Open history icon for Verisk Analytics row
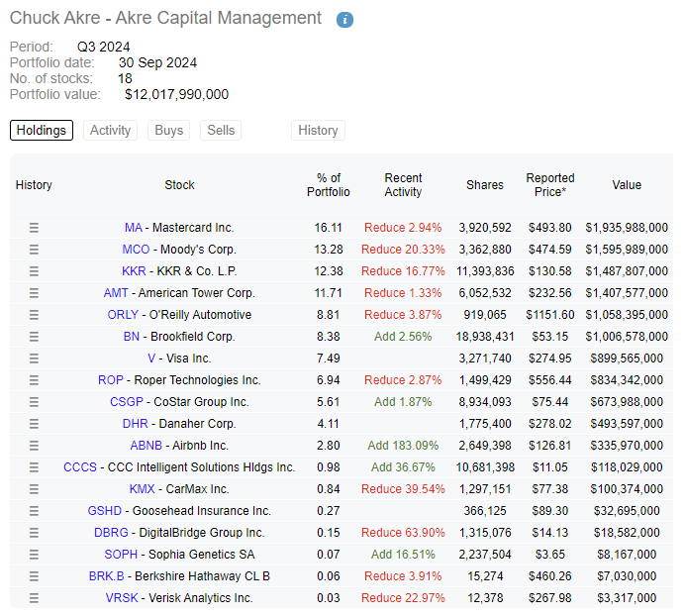Screen dimensions: 684x616 point(34,598)
